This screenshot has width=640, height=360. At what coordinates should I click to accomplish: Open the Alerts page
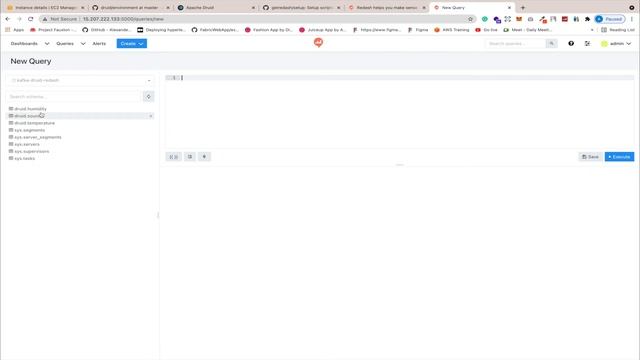click(x=99, y=44)
